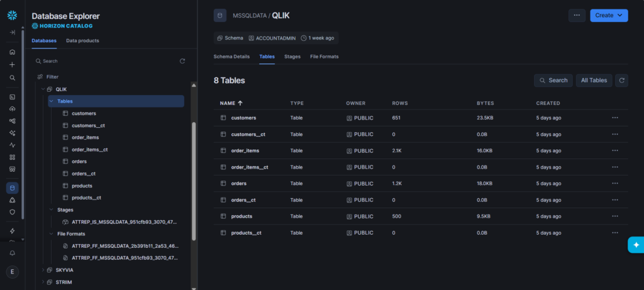This screenshot has width=644, height=290.
Task: Click the ROWS column header
Action: tap(399, 104)
